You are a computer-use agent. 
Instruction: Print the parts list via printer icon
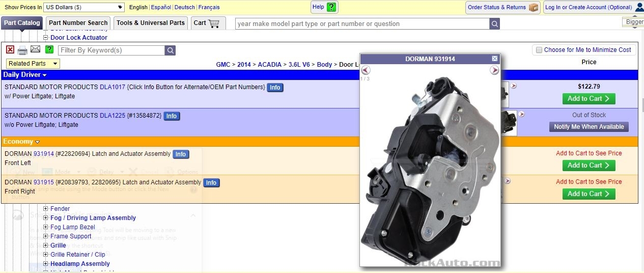pyautogui.click(x=22, y=50)
